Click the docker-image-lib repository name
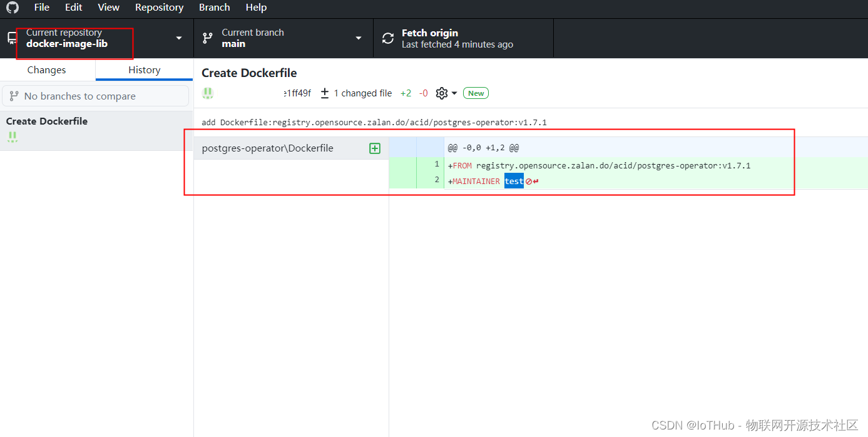 (67, 44)
